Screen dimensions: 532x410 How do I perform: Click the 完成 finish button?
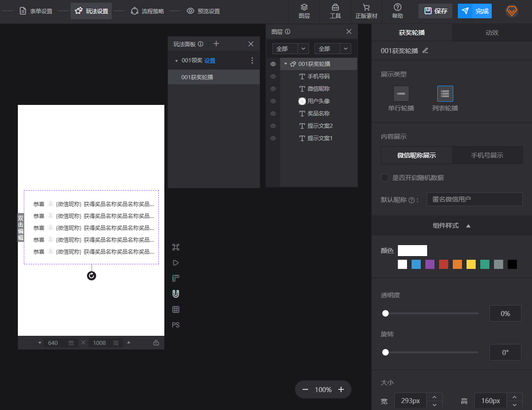click(475, 11)
